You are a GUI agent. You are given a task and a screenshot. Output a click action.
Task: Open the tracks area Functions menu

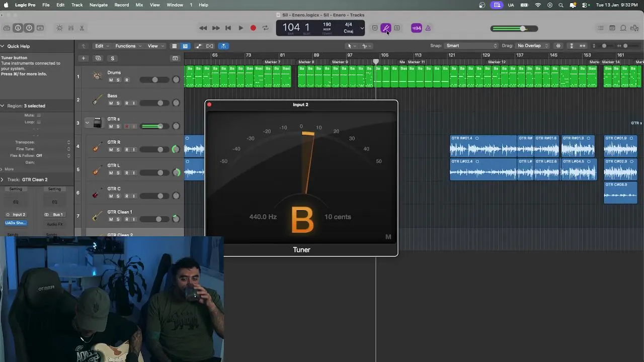128,46
